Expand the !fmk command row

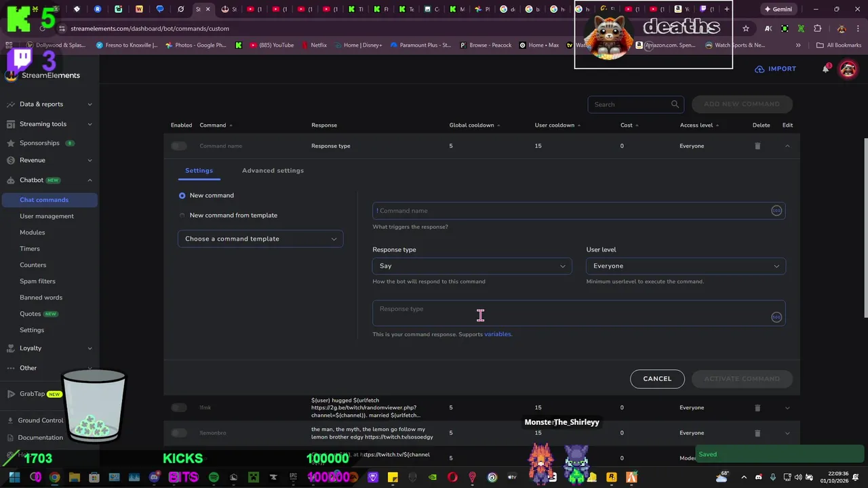pos(787,407)
